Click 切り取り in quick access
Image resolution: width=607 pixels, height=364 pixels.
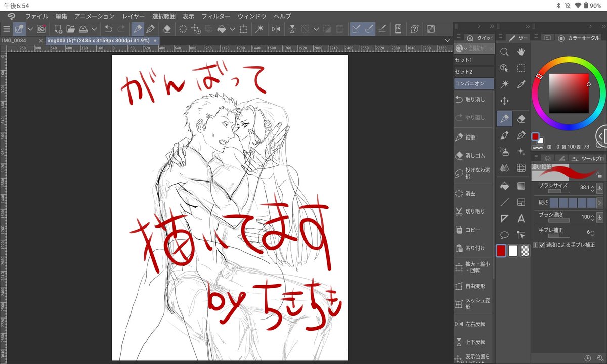coord(473,211)
